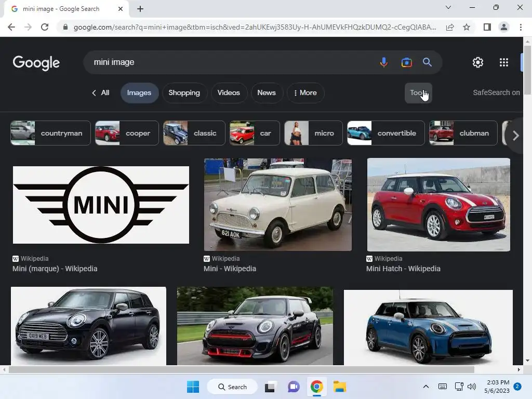This screenshot has height=399, width=532.
Task: View site information padlock
Action: (x=65, y=27)
